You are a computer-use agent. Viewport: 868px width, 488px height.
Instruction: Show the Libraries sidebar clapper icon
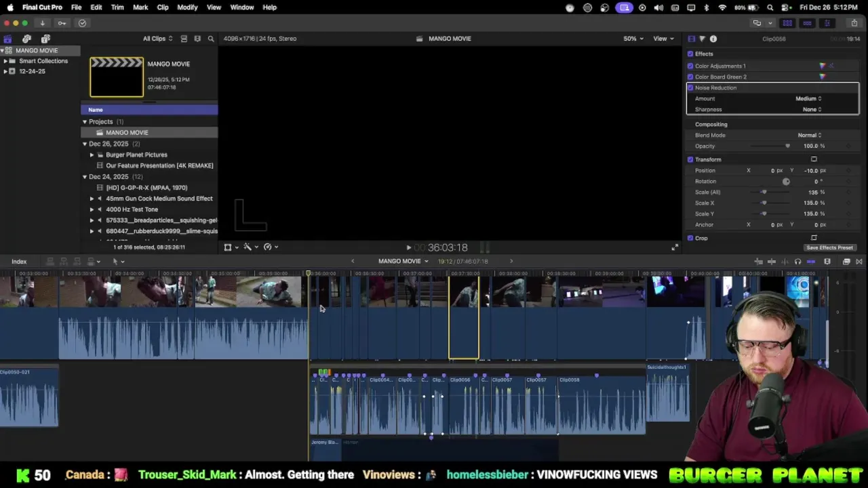click(7, 39)
